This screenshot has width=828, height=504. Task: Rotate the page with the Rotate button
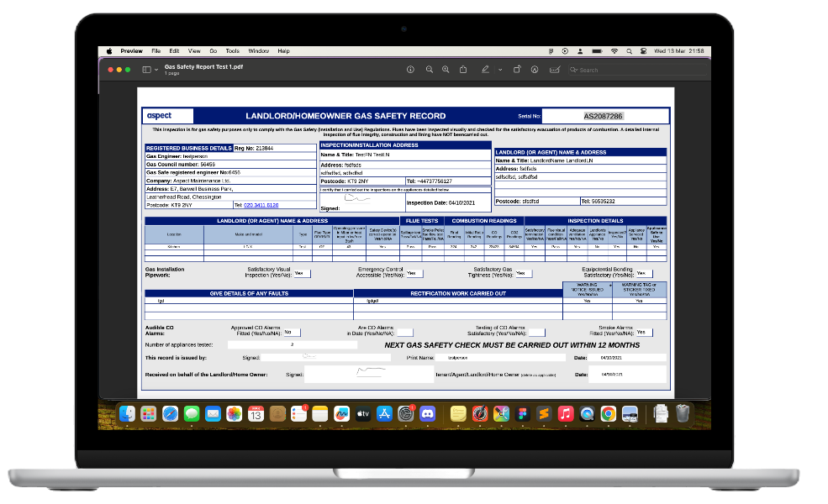pos(517,70)
